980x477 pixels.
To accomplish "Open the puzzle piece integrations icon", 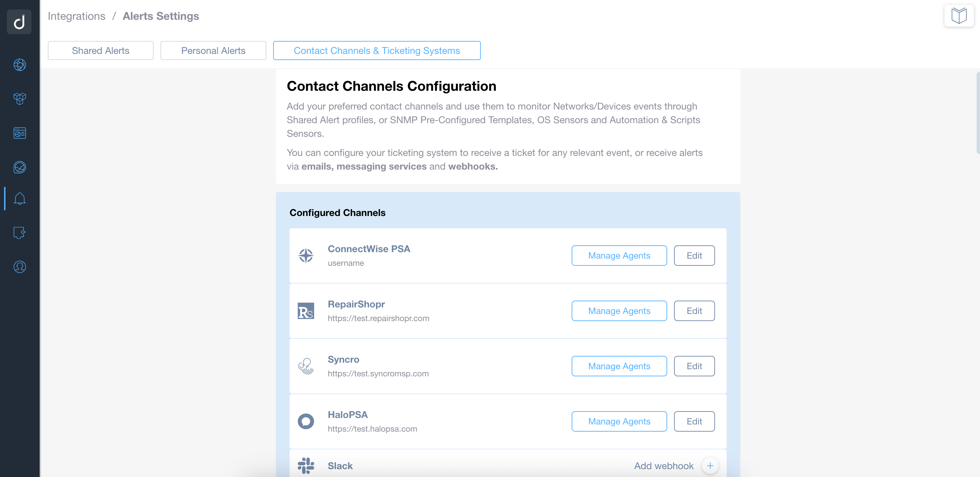I will click(20, 233).
